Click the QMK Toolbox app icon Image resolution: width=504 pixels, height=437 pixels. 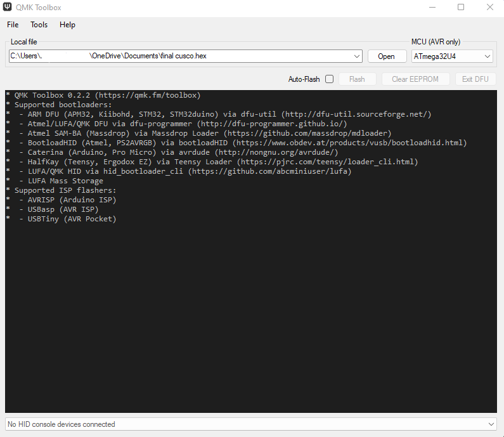(x=8, y=7)
